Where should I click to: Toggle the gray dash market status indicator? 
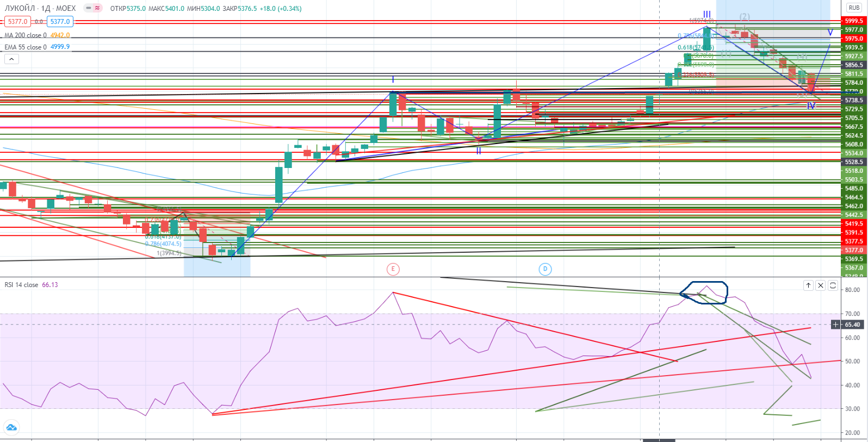(x=89, y=8)
